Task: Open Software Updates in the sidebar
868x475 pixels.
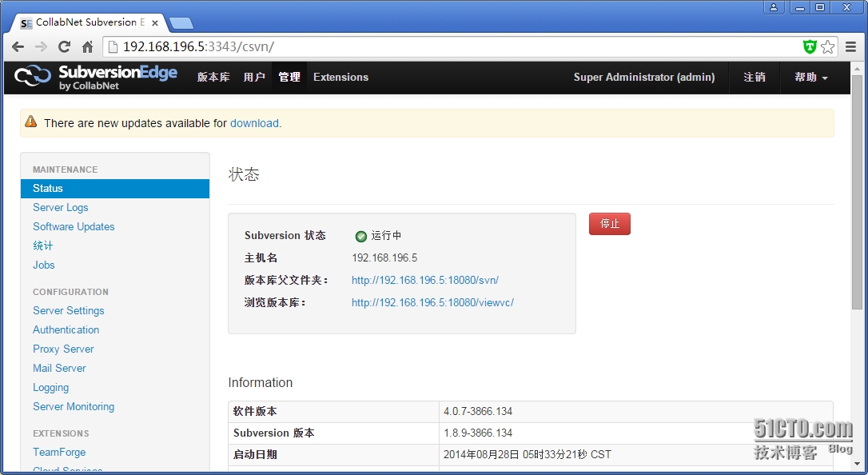Action: click(x=74, y=226)
